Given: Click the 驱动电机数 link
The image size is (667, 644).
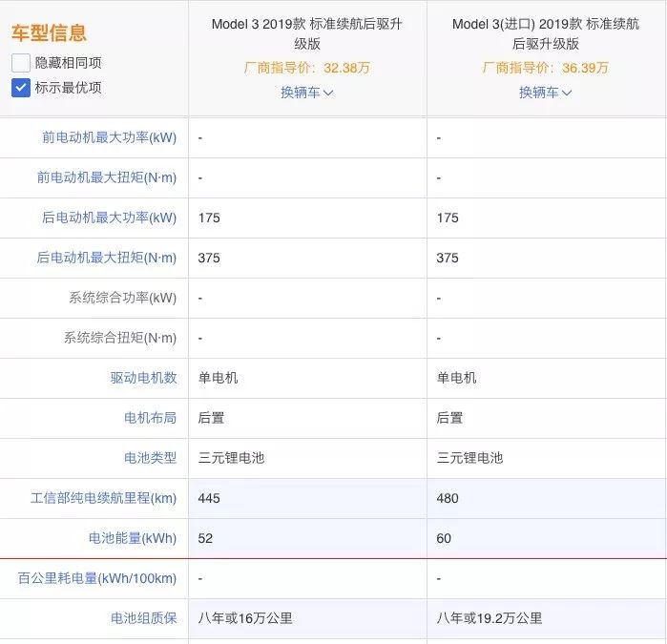Looking at the screenshot, I should pyautogui.click(x=144, y=378).
